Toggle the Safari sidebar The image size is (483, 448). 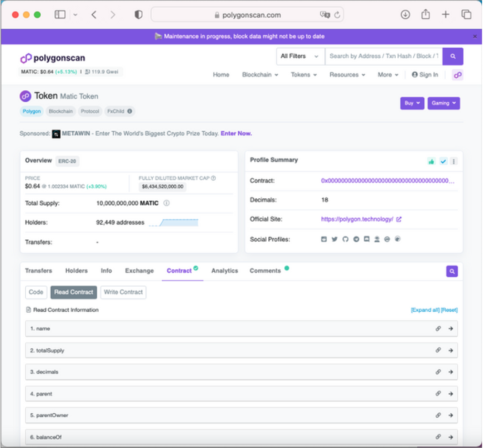click(x=60, y=14)
